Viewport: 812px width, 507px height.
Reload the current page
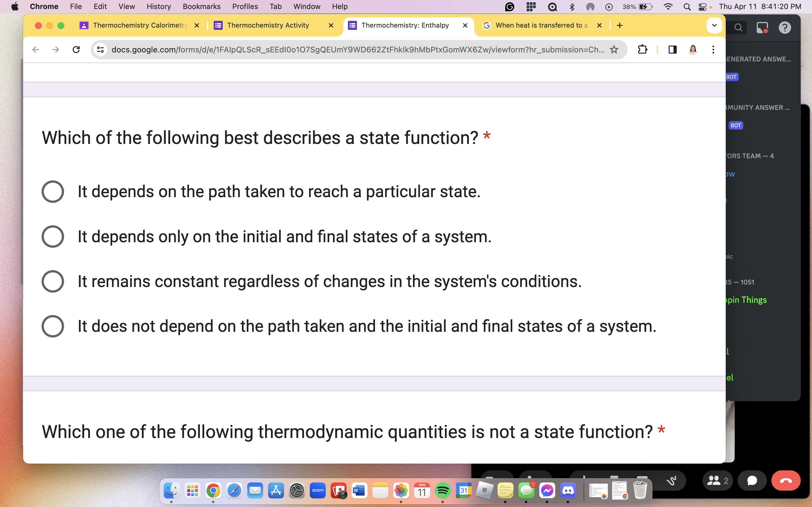point(76,49)
